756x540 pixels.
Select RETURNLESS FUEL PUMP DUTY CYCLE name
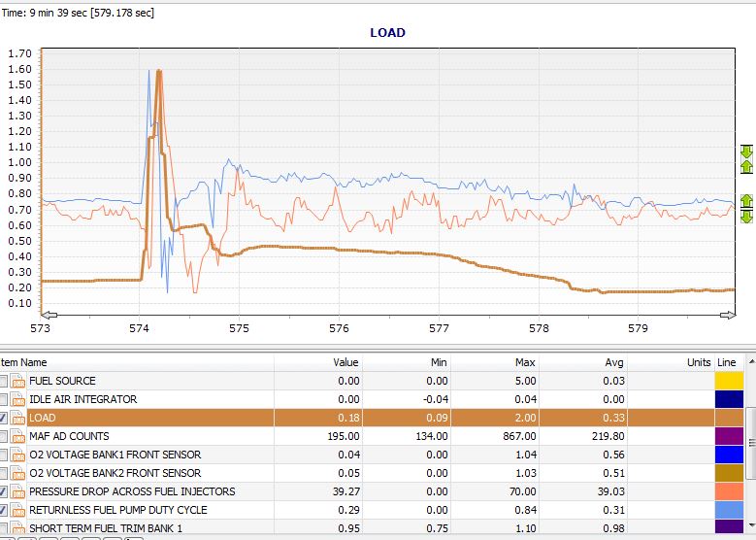point(118,510)
